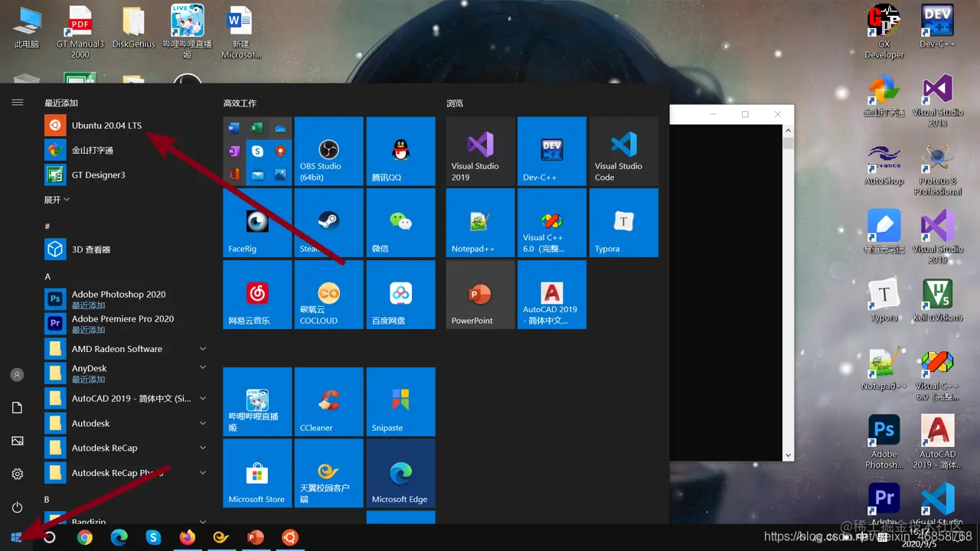
Task: Open 有道云笔记 desktop shortcut
Action: 884,233
